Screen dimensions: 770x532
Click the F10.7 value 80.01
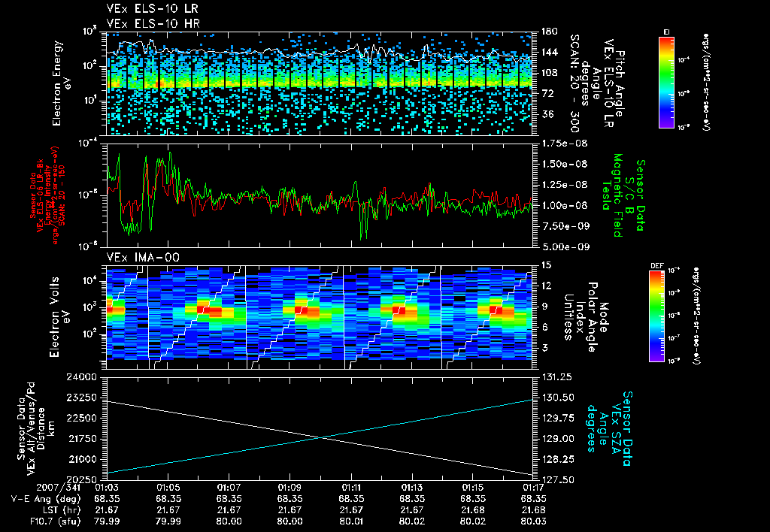click(x=351, y=521)
